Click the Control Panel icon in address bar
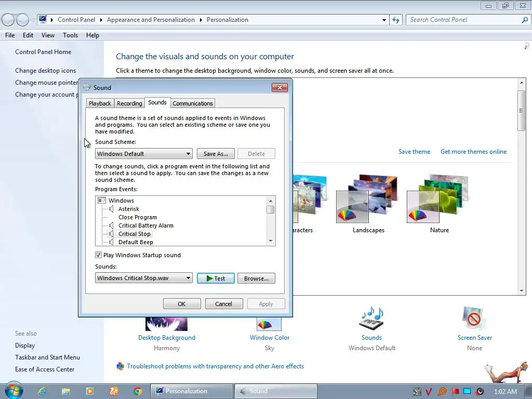Viewport: 532px width, 399px height. point(43,19)
